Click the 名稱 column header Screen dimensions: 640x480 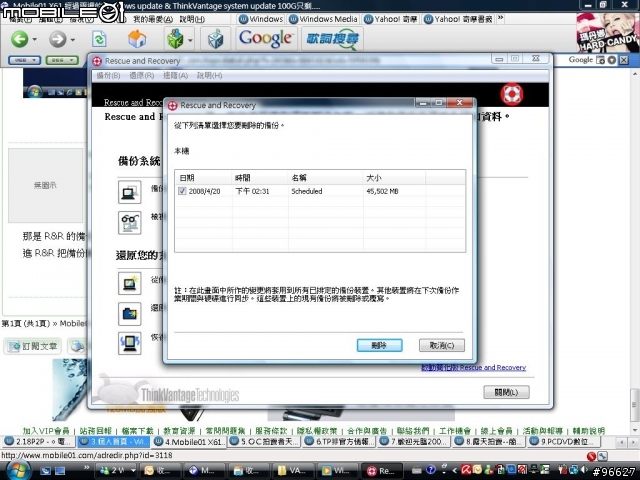(325, 178)
